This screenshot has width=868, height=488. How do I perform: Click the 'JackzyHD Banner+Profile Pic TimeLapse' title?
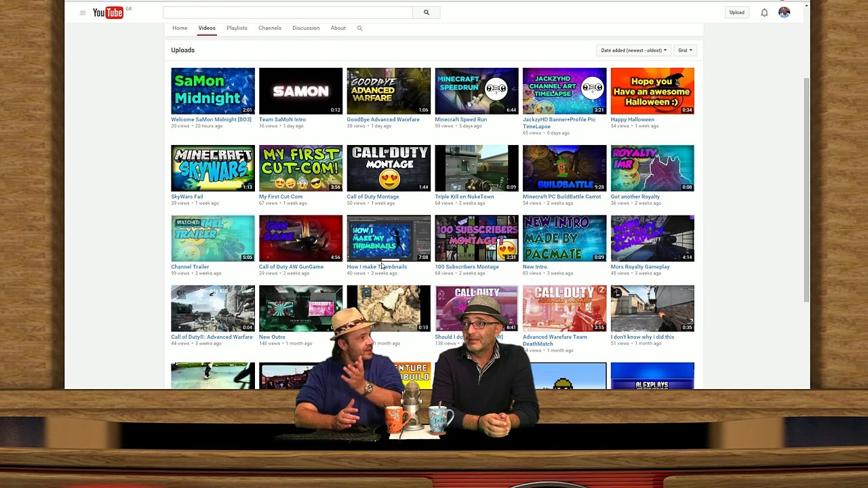(559, 123)
